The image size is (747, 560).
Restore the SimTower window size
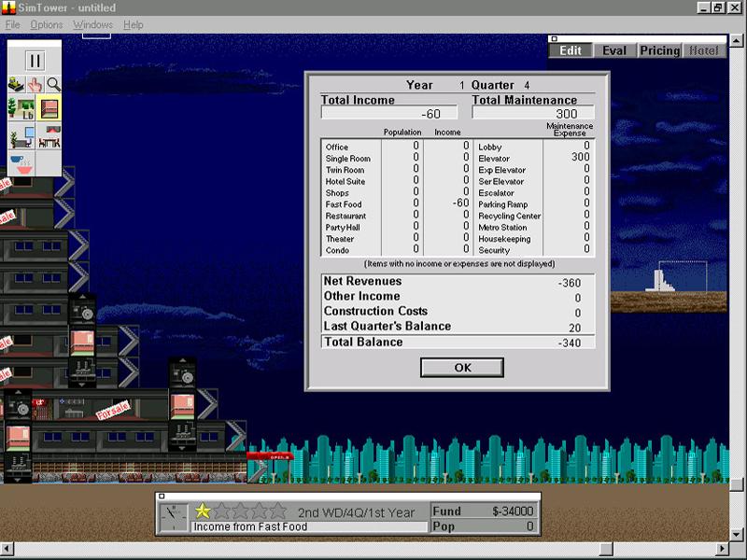pos(718,7)
